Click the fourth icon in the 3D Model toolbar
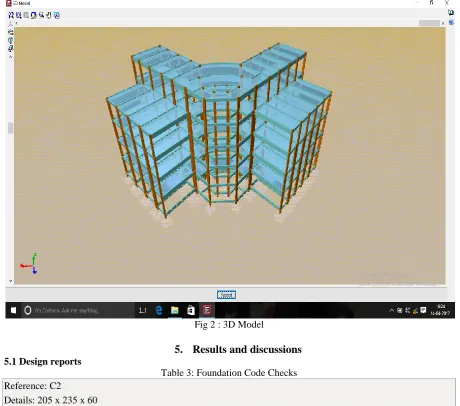 34,15
